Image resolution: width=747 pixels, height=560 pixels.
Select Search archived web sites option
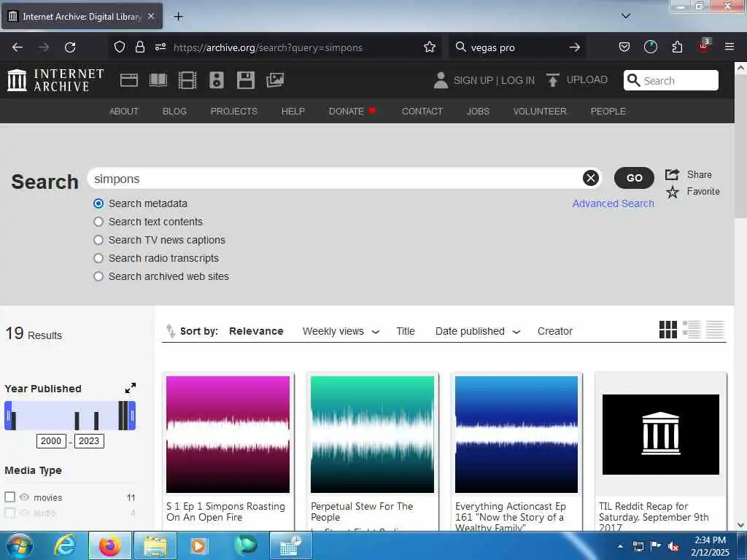pos(98,276)
